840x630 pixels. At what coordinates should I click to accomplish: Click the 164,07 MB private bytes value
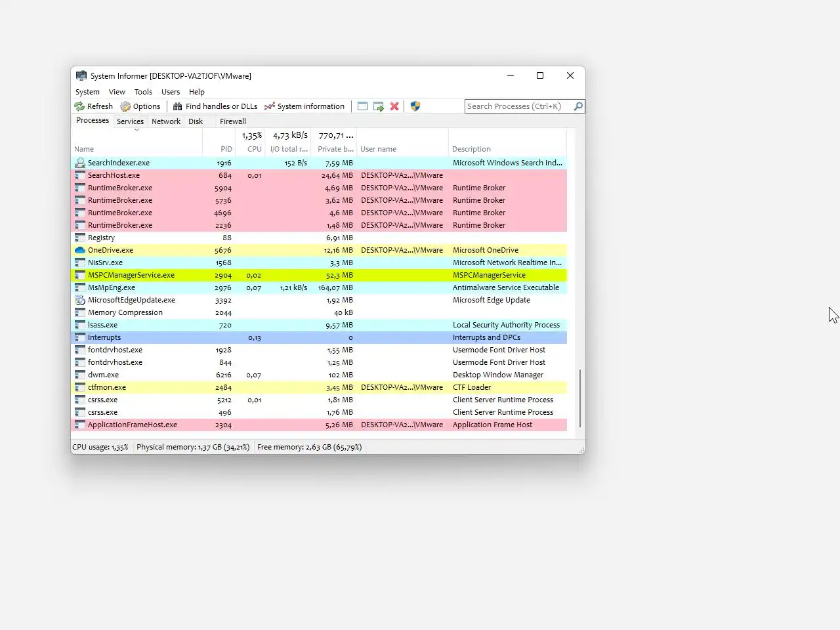[x=335, y=287]
